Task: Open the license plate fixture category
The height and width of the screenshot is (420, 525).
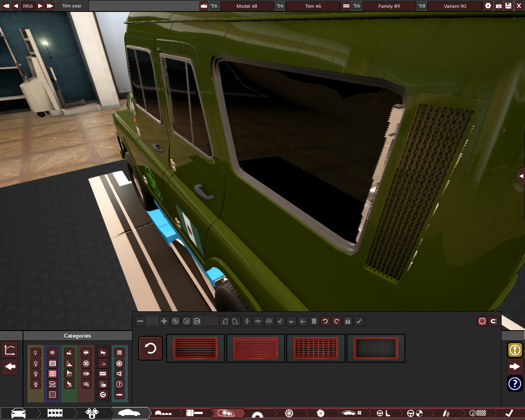Action: click(x=103, y=374)
